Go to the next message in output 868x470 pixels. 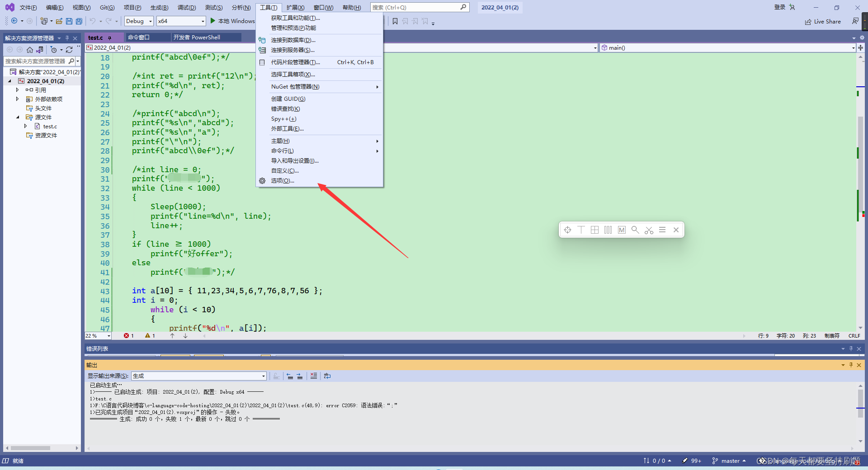299,376
